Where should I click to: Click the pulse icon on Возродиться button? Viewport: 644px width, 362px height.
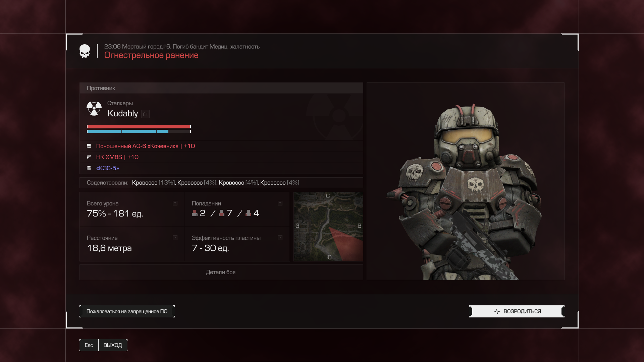[x=497, y=311]
